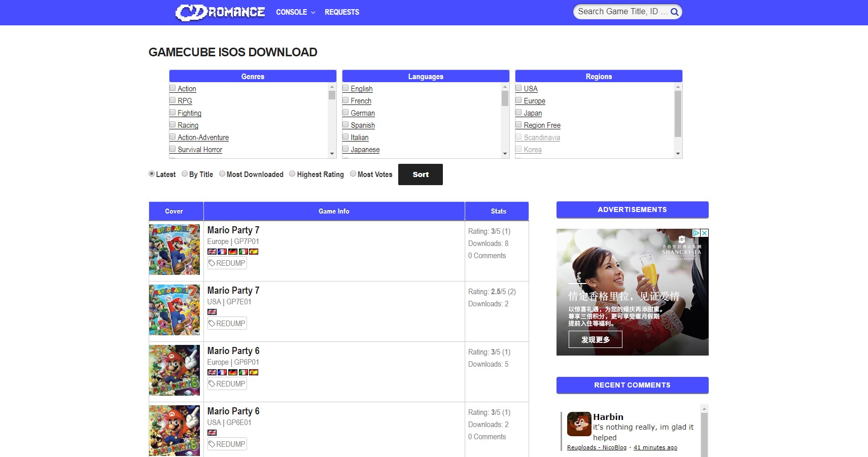Click Harbin's squirrel avatar
Image resolution: width=868 pixels, height=457 pixels.
579,424
